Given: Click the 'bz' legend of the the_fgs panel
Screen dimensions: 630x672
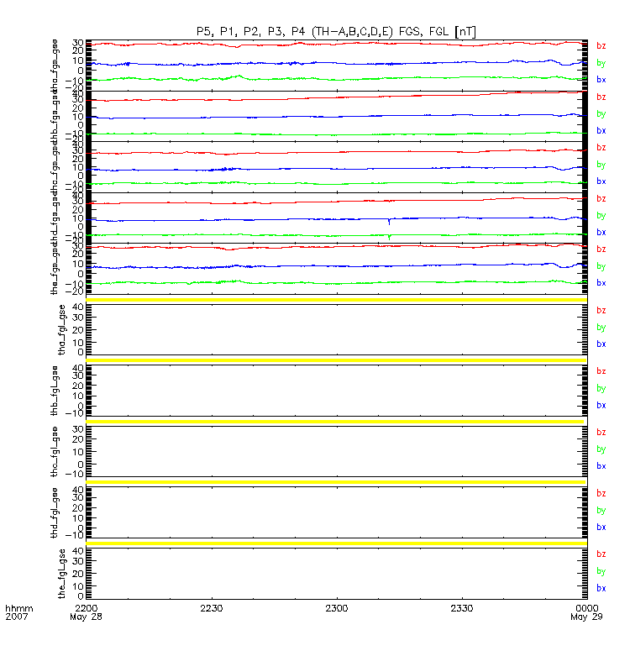Looking at the screenshot, I should coord(601,249).
